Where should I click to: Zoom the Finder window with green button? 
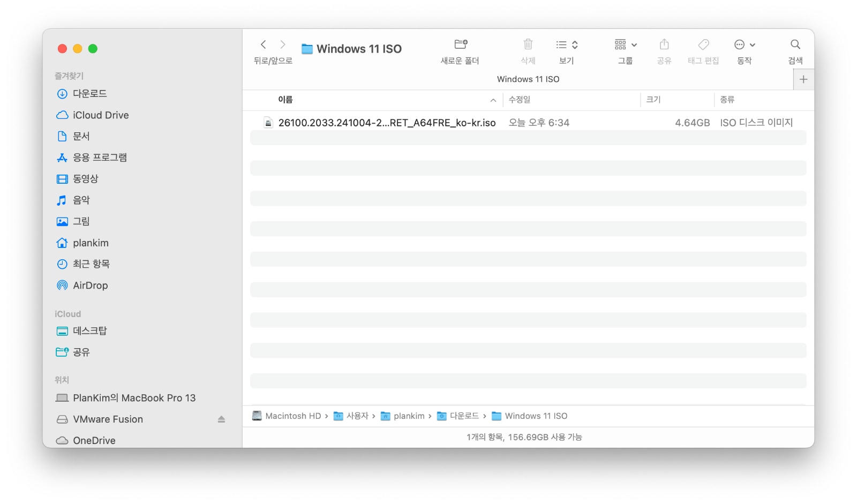[x=93, y=49]
